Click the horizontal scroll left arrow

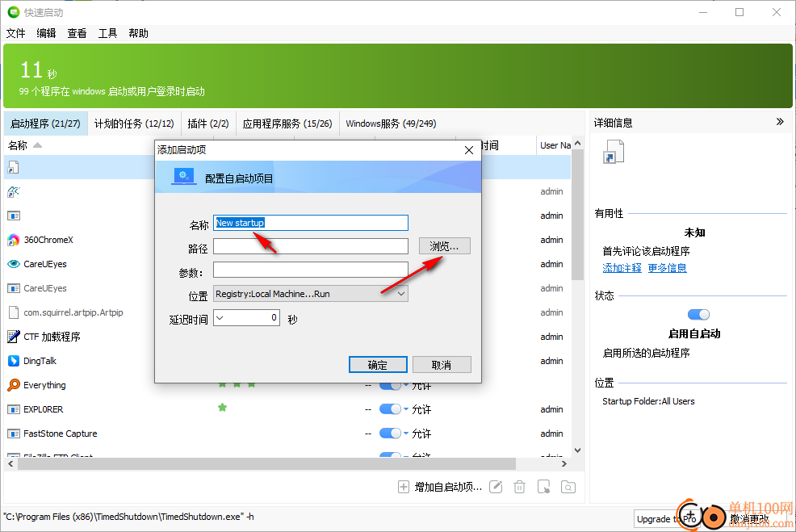pyautogui.click(x=10, y=463)
